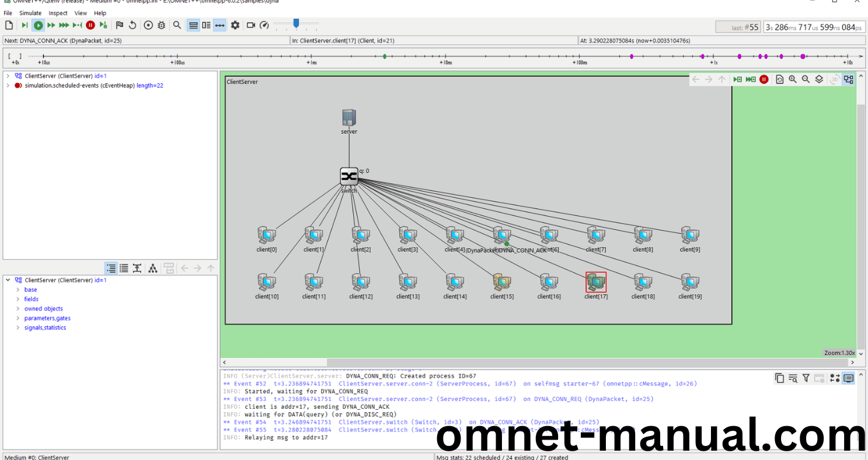Expand the parameters,gates node

coord(18,318)
